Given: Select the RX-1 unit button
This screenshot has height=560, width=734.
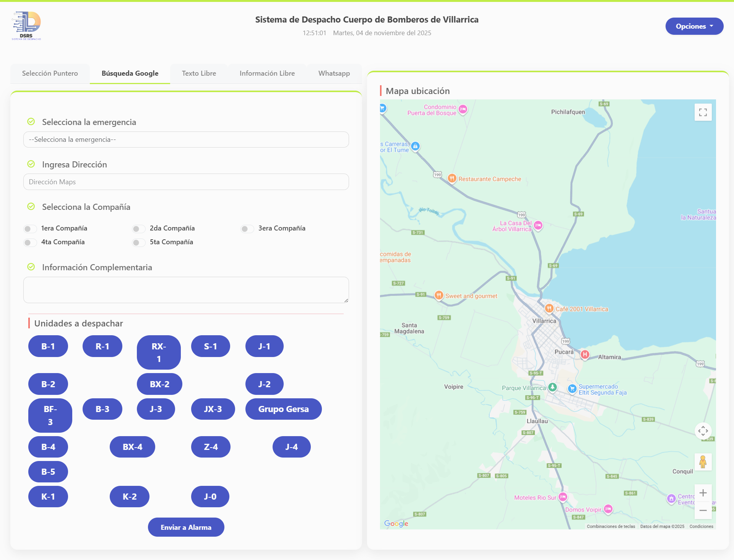Looking at the screenshot, I should click(159, 352).
